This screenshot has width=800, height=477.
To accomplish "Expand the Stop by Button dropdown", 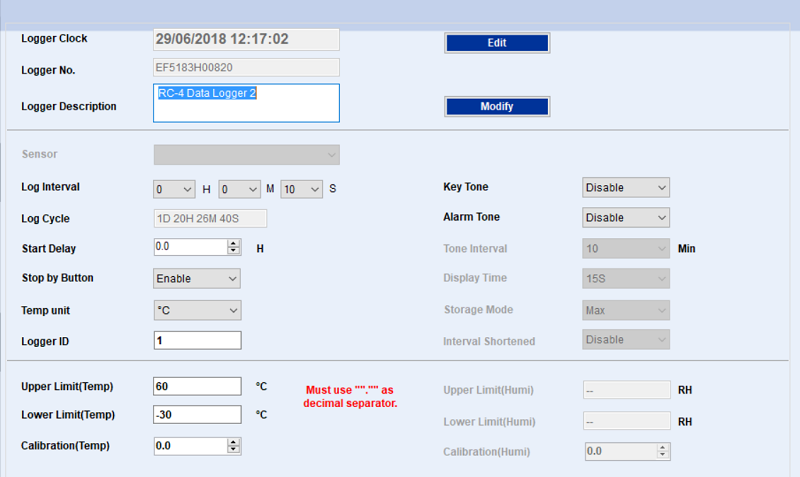I will click(197, 278).
